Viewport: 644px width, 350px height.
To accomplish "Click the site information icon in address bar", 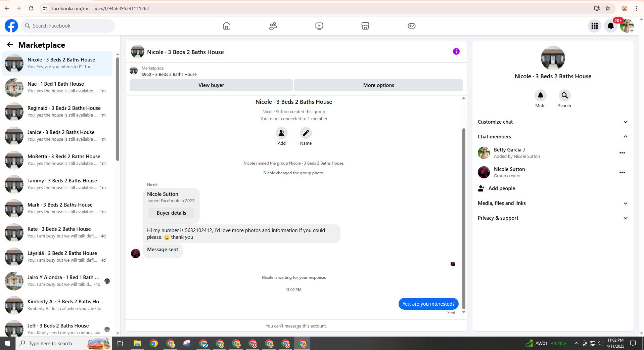I will [x=45, y=8].
